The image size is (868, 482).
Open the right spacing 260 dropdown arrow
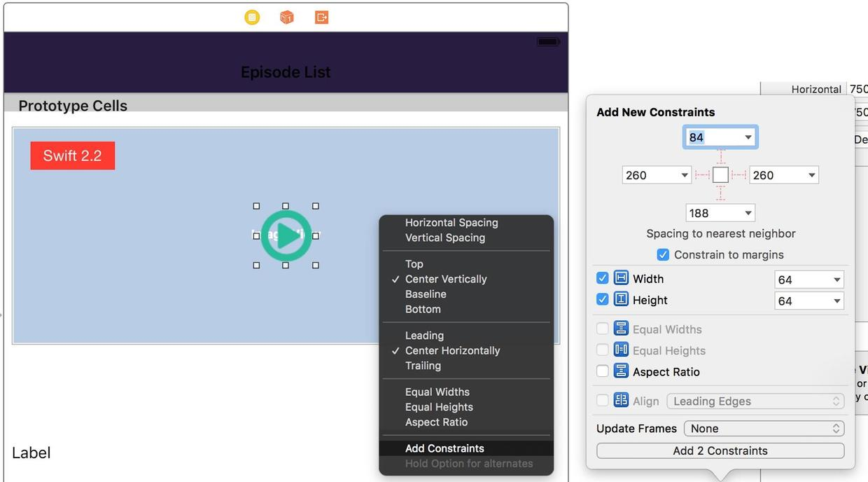[811, 175]
